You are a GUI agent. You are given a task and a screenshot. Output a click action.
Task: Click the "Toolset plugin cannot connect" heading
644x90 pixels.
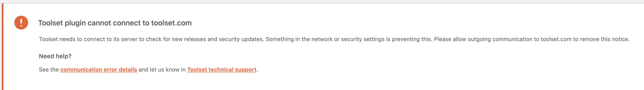click(115, 23)
